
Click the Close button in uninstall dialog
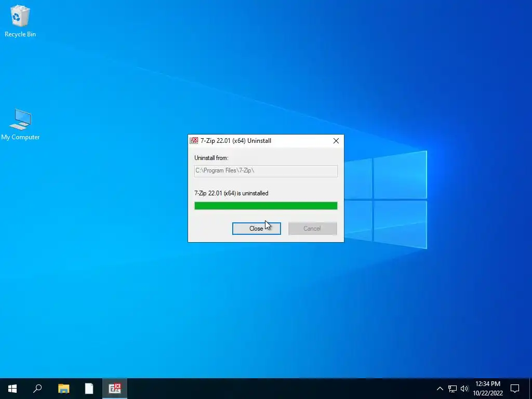click(257, 229)
